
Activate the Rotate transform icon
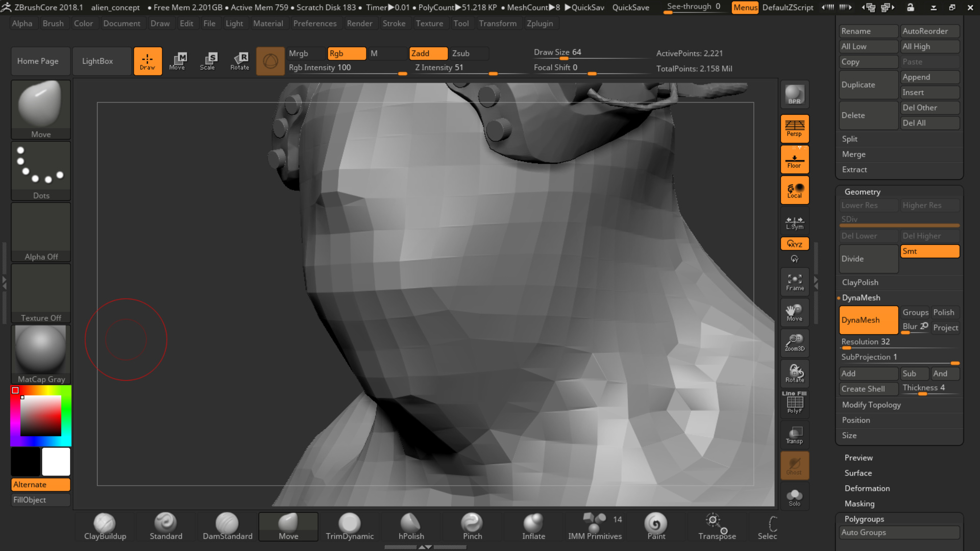[239, 61]
